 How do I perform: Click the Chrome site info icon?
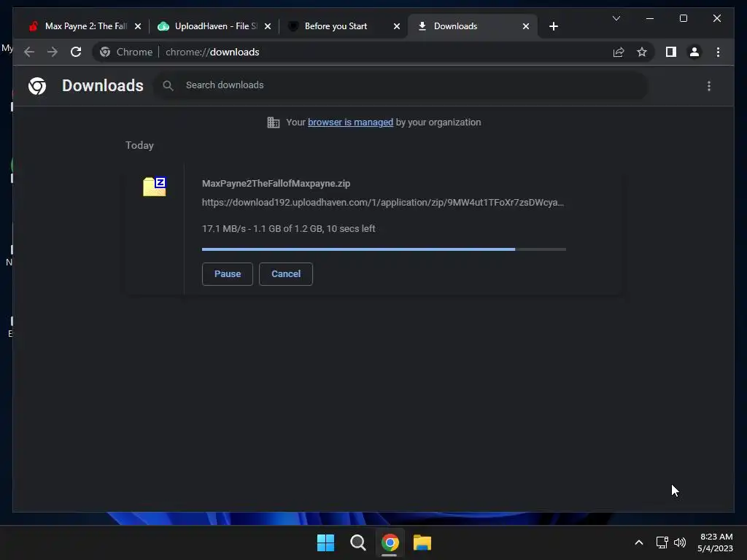coord(105,52)
